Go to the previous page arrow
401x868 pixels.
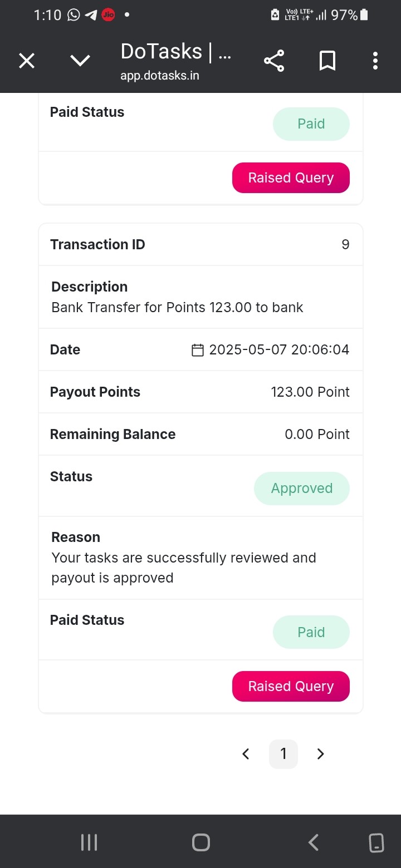246,754
